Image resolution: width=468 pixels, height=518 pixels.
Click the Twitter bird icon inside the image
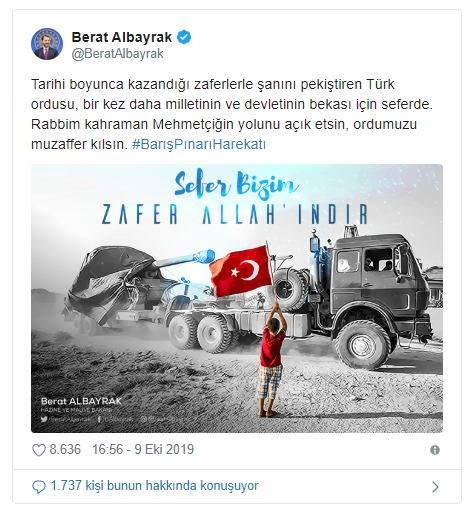[x=44, y=419]
